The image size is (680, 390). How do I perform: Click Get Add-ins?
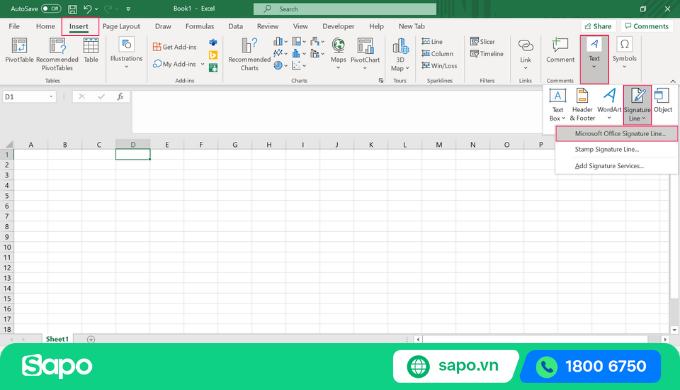[x=175, y=47]
